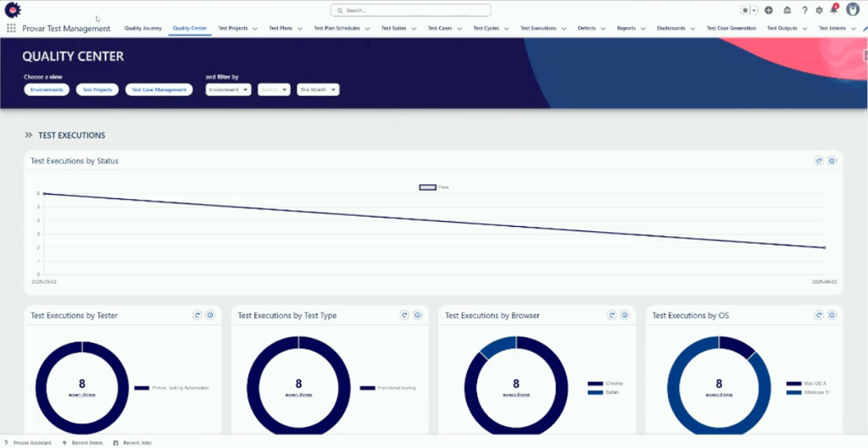Refresh Test Executions by Browser chart
This screenshot has width=868, height=448.
coord(612,315)
